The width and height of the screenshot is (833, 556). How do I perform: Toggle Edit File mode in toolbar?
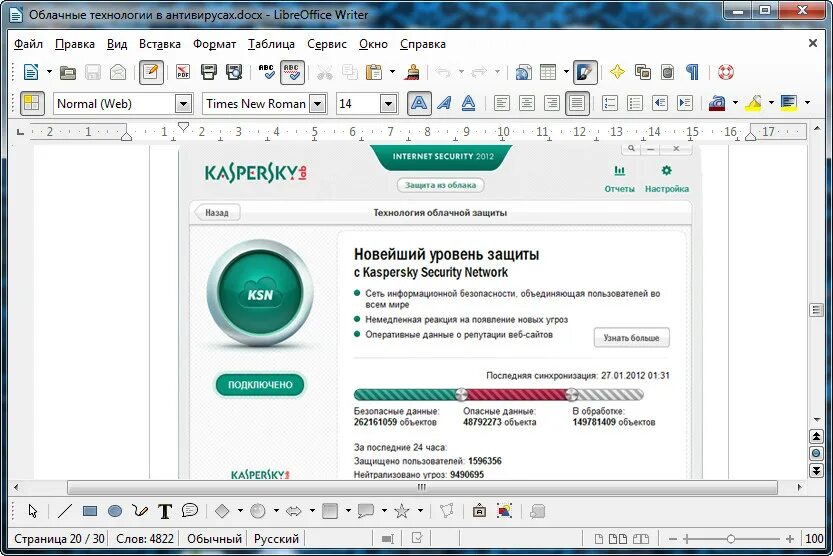click(151, 72)
